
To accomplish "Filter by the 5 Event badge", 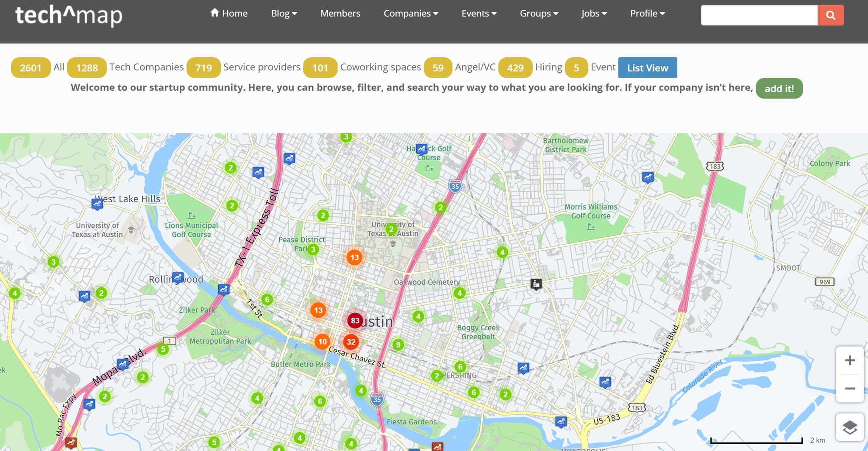I will tap(576, 67).
